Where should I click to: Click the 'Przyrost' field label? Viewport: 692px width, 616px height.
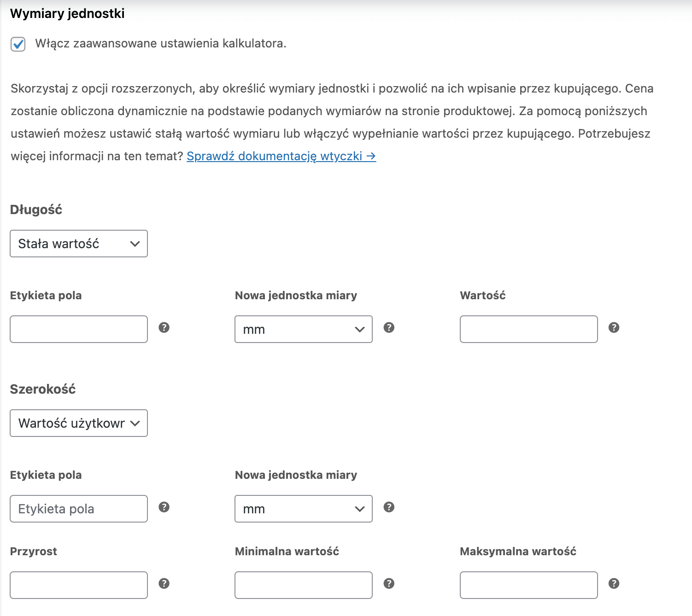(34, 552)
